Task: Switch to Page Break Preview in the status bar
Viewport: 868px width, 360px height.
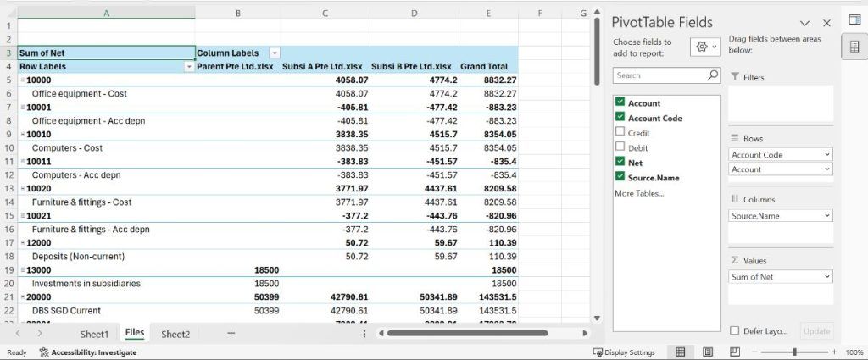Action: (734, 352)
